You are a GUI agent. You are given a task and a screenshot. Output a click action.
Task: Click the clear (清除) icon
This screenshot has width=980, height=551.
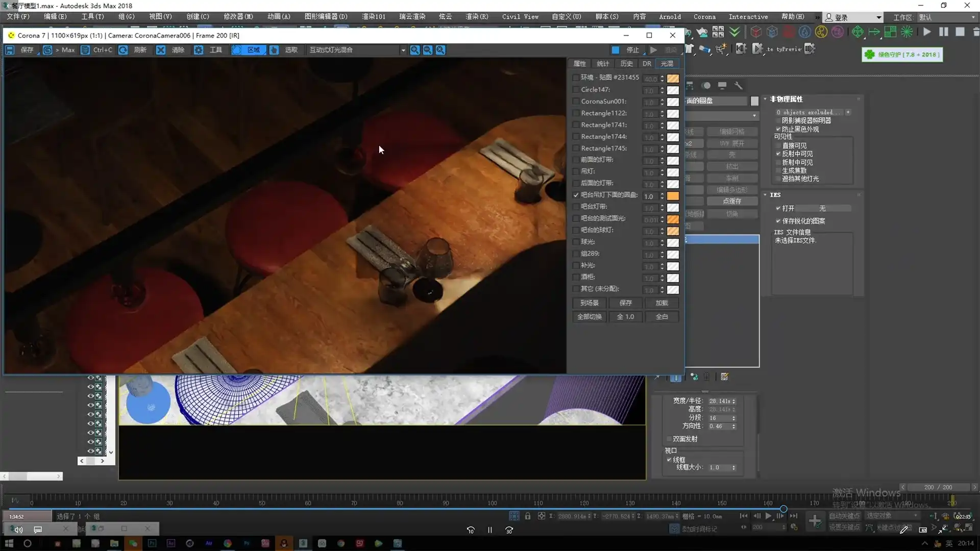(x=161, y=50)
